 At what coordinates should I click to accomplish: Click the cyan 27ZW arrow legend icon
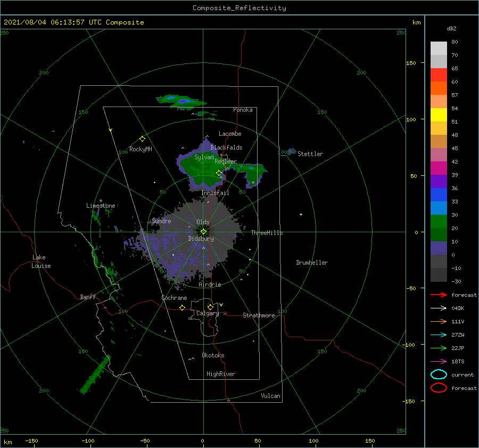pyautogui.click(x=439, y=335)
